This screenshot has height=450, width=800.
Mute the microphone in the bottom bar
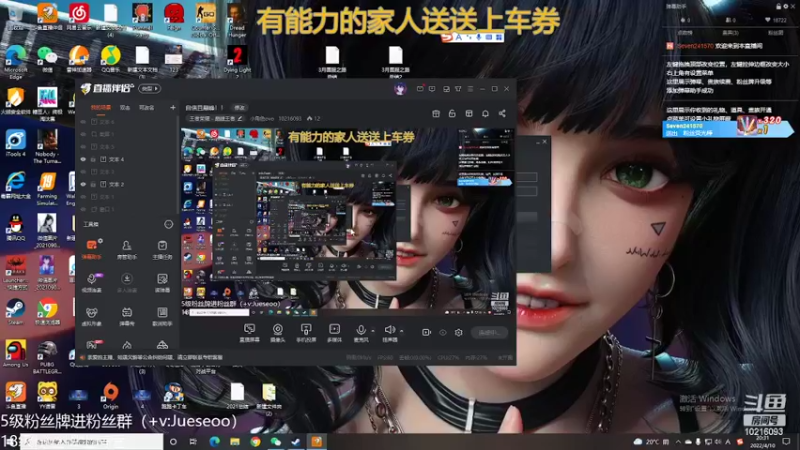361,332
